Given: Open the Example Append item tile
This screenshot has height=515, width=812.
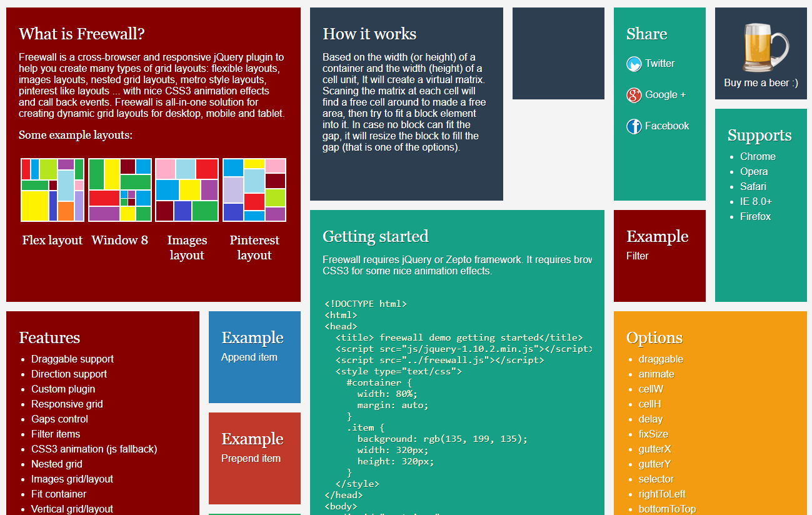Looking at the screenshot, I should coord(254,357).
